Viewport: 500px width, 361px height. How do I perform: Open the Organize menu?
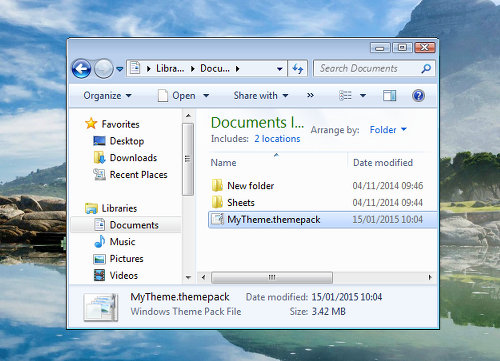107,96
